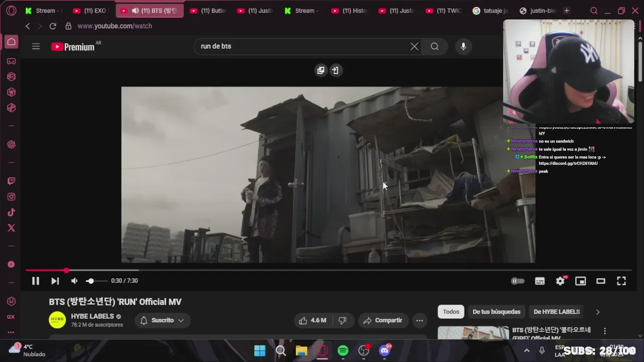Open the GX settings icon in sidebar

(11, 317)
